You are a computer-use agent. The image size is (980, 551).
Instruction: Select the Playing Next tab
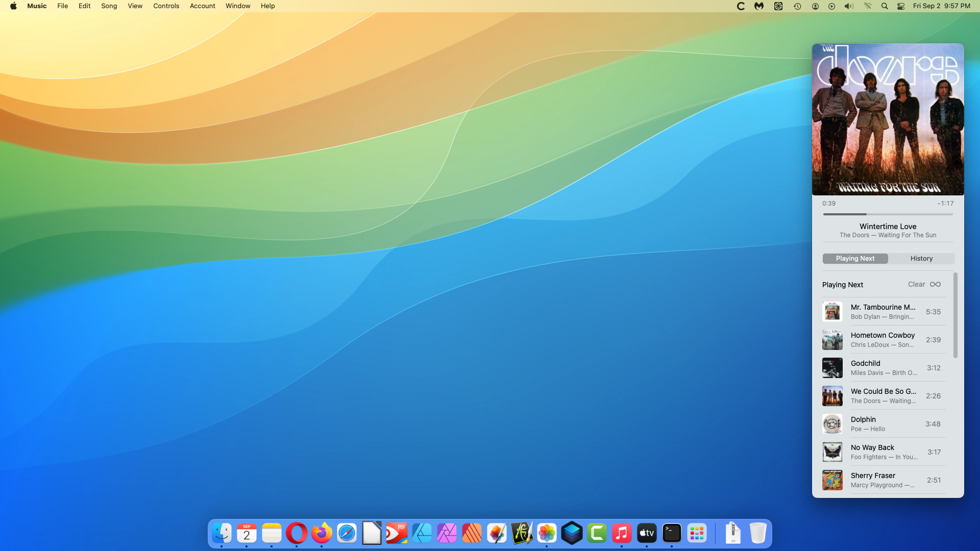(x=855, y=259)
